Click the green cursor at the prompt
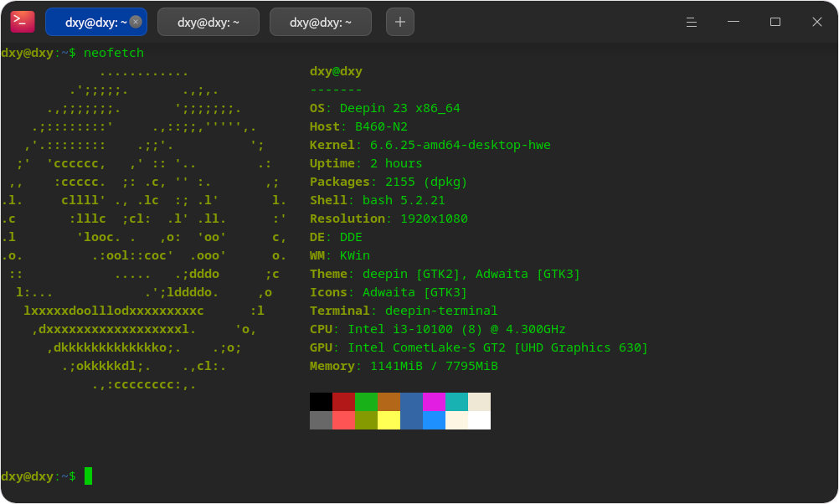The height and width of the screenshot is (504, 839). point(88,476)
